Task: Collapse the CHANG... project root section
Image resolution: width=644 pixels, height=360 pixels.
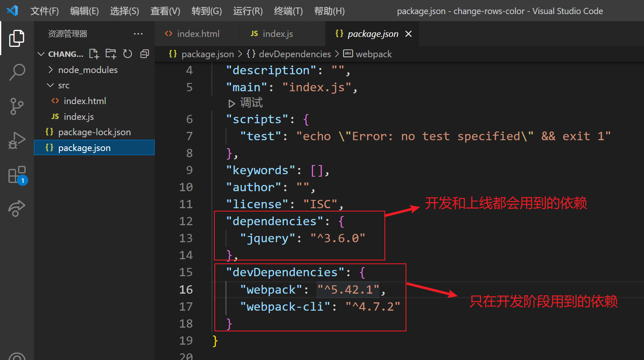Action: pos(61,54)
